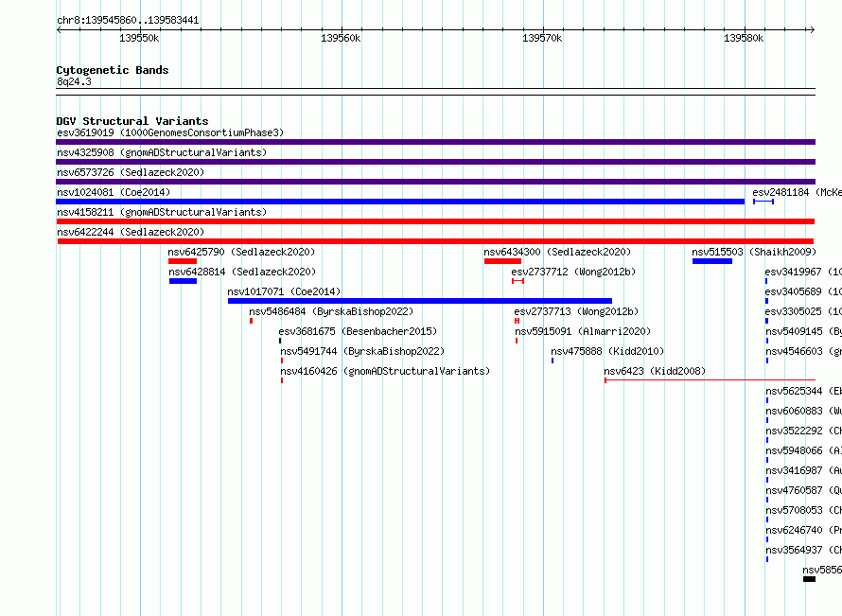Image resolution: width=842 pixels, height=616 pixels.
Task: Click the 139550k ruler label
Action: pos(139,38)
